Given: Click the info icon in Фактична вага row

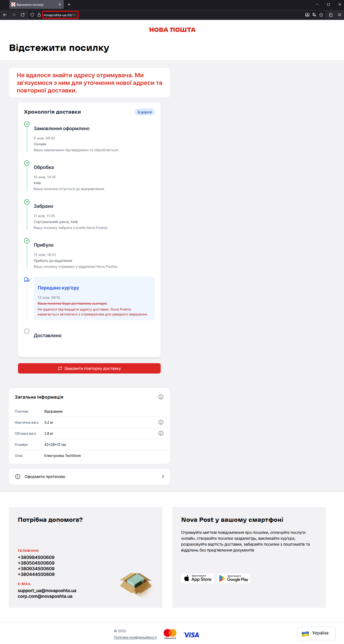Looking at the screenshot, I should [x=161, y=422].
